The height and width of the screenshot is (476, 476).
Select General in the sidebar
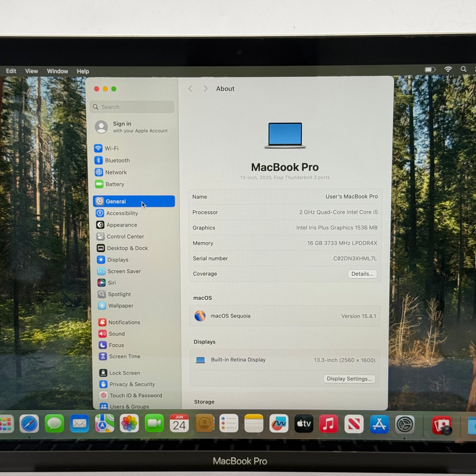pos(134,201)
